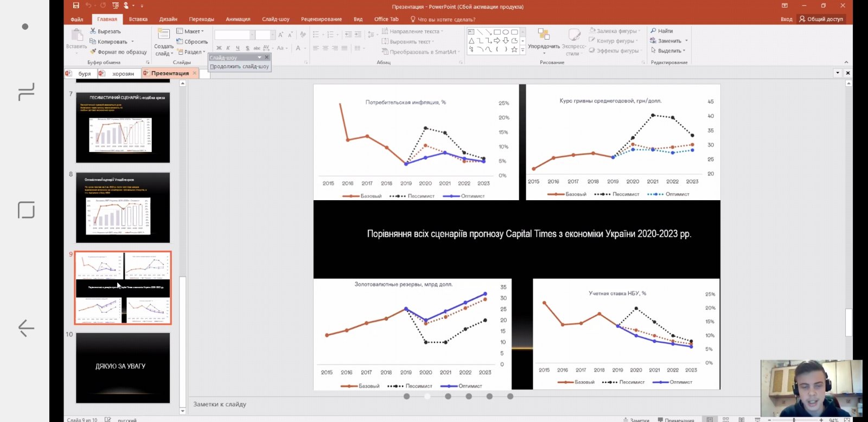This screenshot has width=868, height=422.
Task: Select the right arrow shape in gallery
Action: click(x=497, y=41)
